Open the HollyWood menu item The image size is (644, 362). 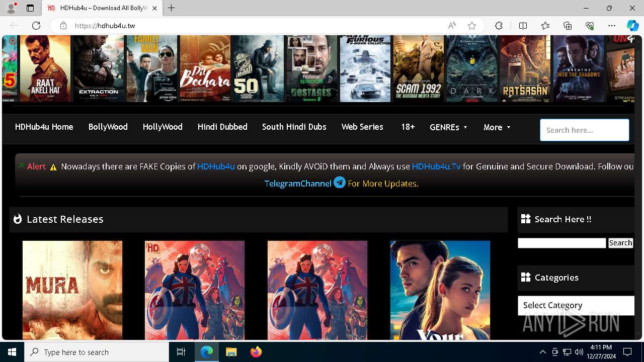(x=163, y=127)
